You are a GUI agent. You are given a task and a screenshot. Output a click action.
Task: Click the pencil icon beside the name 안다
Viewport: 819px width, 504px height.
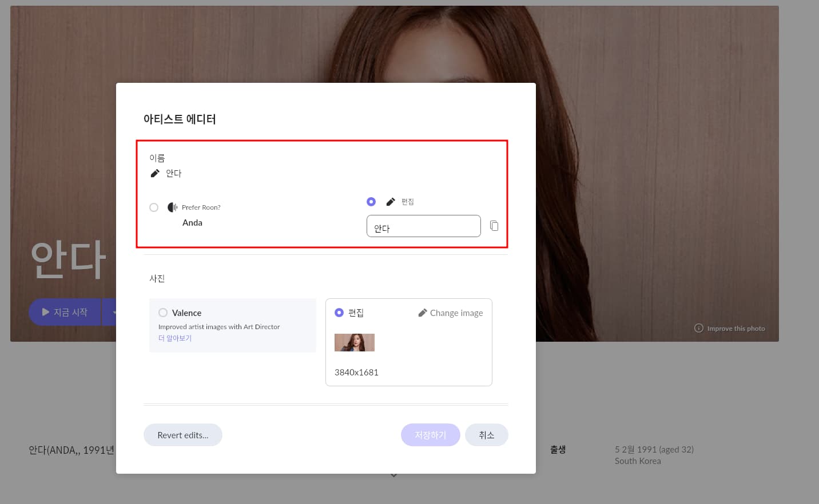coord(155,173)
